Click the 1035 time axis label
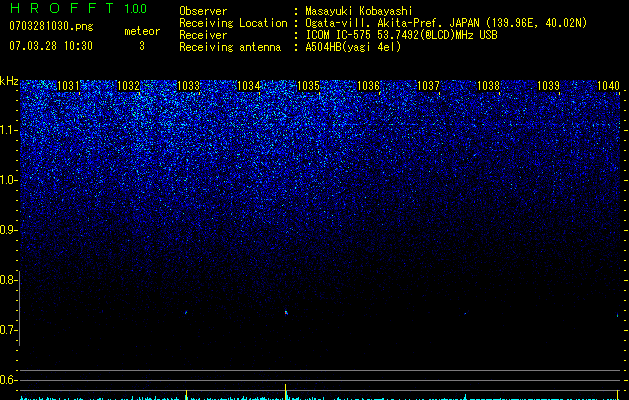The height and width of the screenshot is (400, 629). (x=308, y=86)
